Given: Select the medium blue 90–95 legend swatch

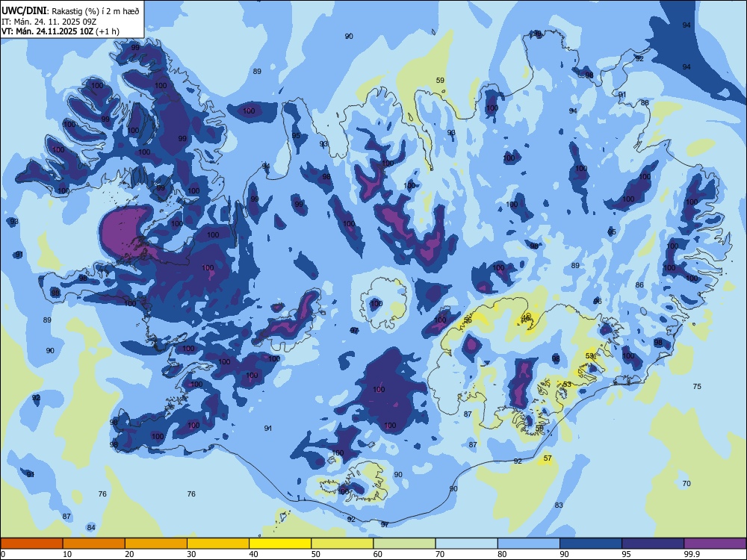Looking at the screenshot, I should click(591, 544).
